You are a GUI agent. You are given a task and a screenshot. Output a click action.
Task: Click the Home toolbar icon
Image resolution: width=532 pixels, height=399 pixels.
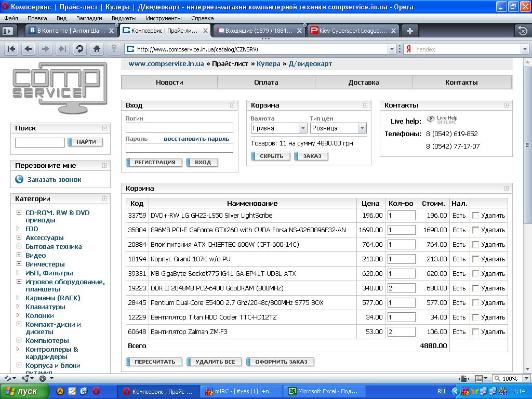97,49
